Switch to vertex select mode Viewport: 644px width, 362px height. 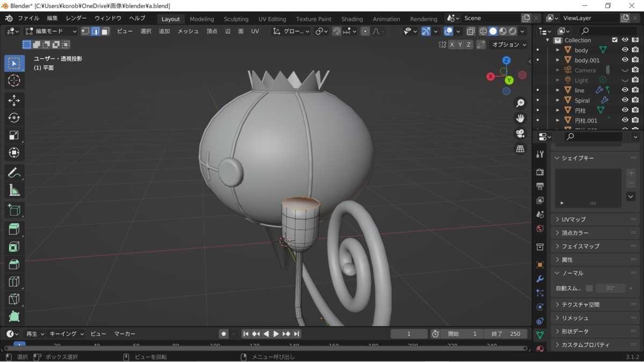click(85, 31)
